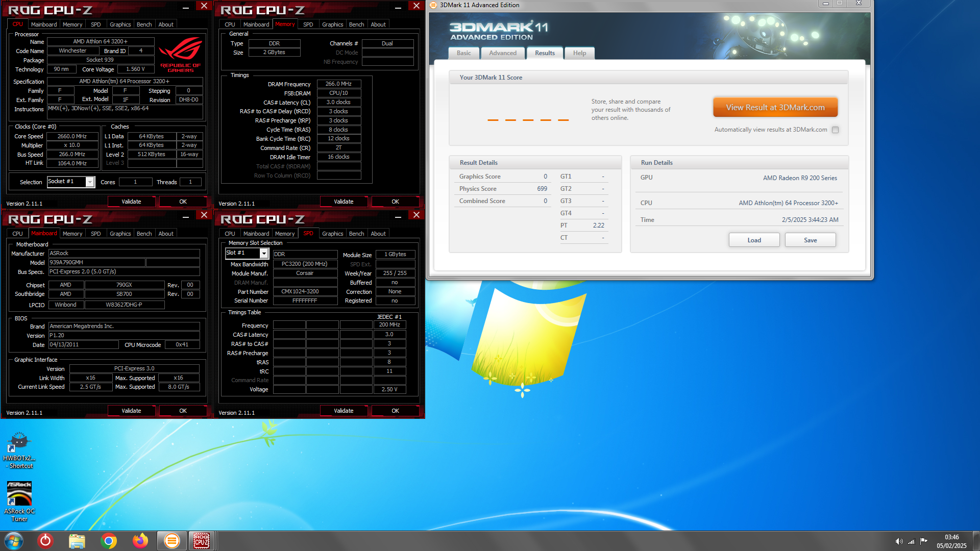The width and height of the screenshot is (980, 551).
Task: Open the Windows Start menu orb
Action: 14,541
